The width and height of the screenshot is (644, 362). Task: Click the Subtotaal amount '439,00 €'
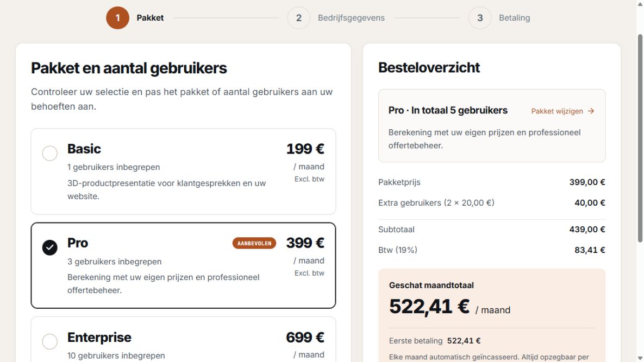point(587,229)
